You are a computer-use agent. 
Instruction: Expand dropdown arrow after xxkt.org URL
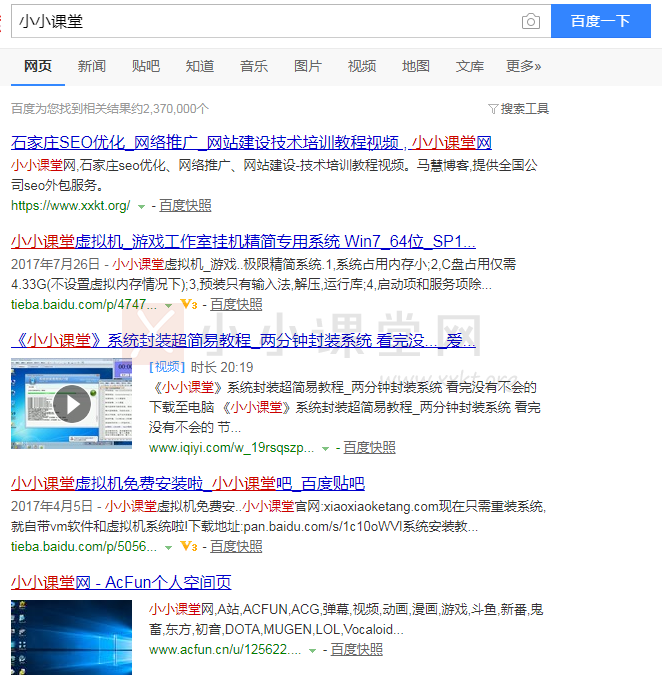pos(141,207)
